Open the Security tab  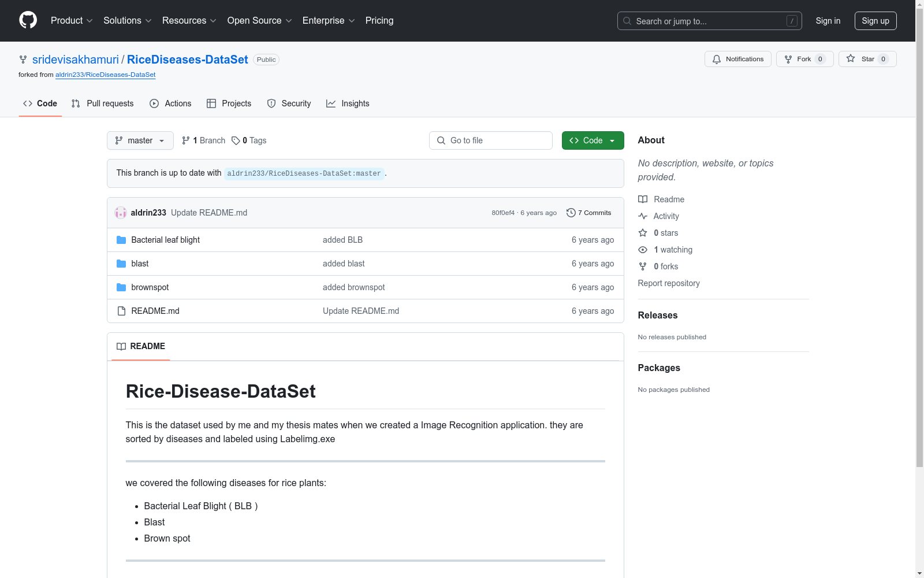(x=289, y=103)
